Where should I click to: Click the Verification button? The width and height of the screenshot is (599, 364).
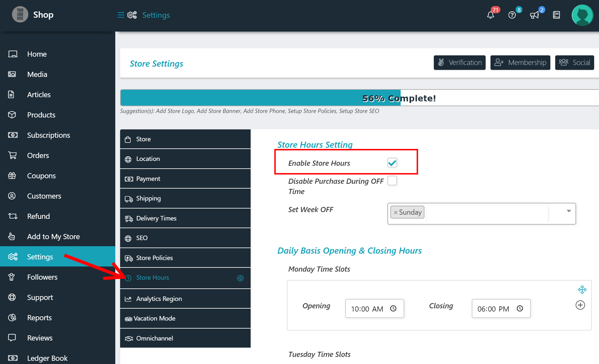tap(460, 62)
